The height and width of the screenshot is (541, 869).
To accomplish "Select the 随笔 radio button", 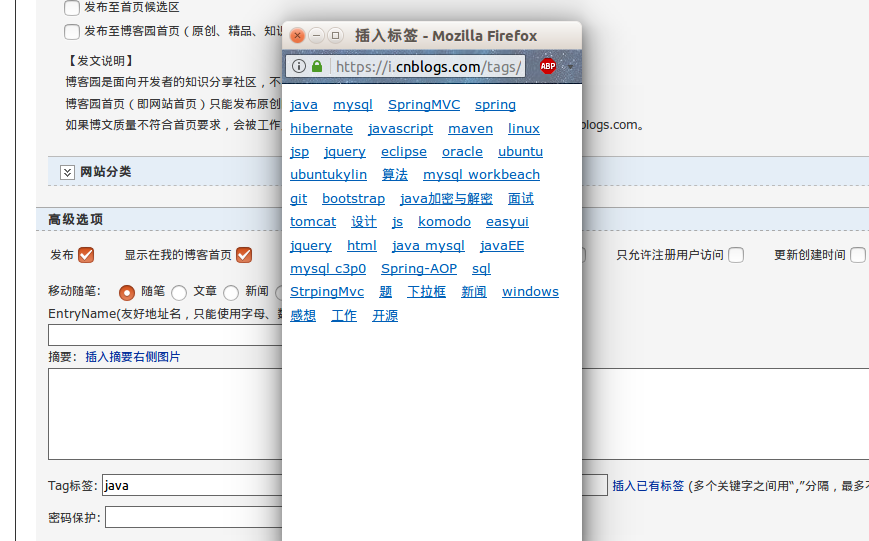I will coord(127,292).
